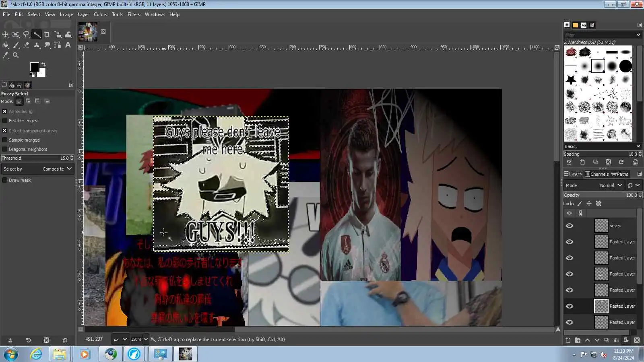The height and width of the screenshot is (362, 644).
Task: Select the Crop tool
Action: [x=47, y=35]
